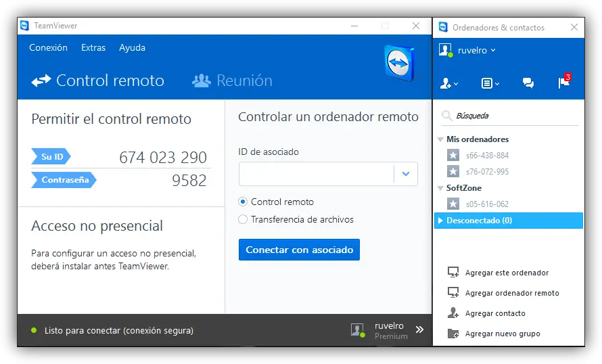Open the add contact dropdown icon

tap(449, 83)
